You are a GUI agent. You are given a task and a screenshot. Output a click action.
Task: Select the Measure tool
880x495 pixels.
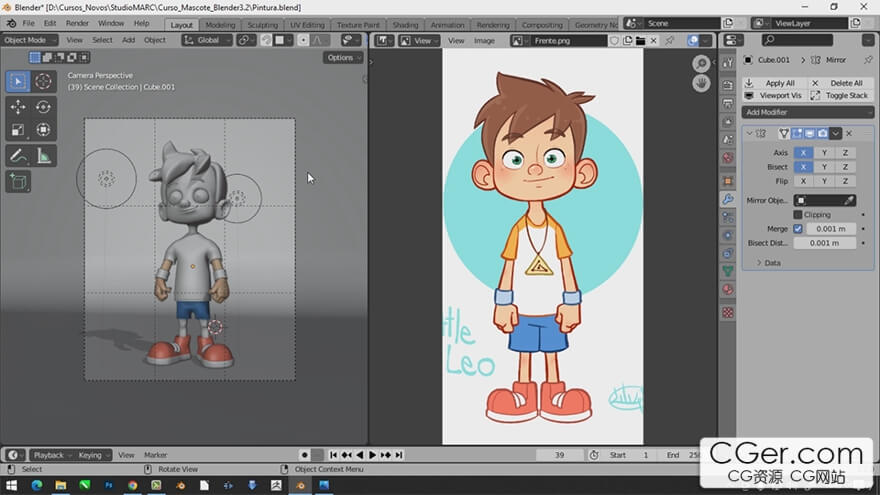(43, 155)
